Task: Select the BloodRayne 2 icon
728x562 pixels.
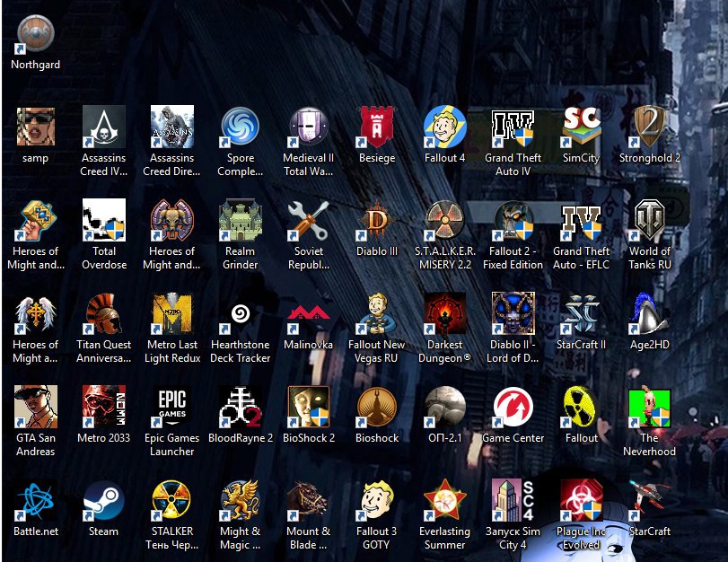Action: click(x=241, y=407)
